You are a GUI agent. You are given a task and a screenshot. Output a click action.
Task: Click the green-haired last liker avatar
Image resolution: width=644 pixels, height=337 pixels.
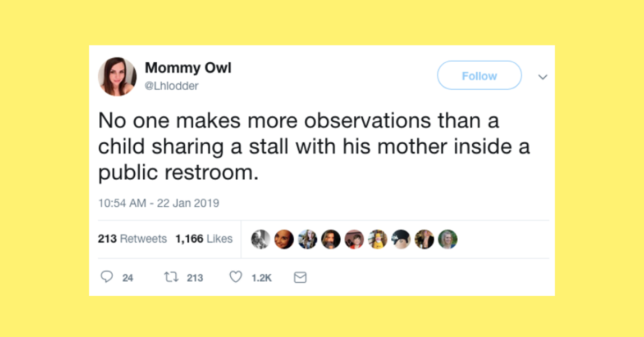448,239
